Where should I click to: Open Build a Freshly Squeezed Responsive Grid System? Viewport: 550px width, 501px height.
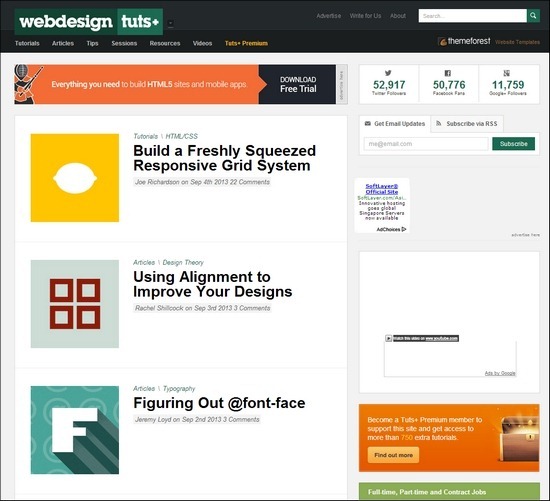point(224,158)
